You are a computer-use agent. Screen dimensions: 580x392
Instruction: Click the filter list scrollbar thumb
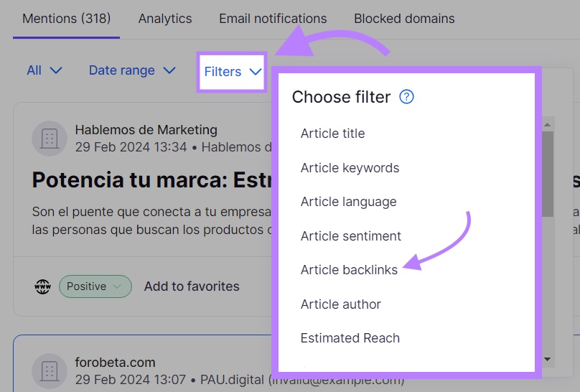[548, 172]
